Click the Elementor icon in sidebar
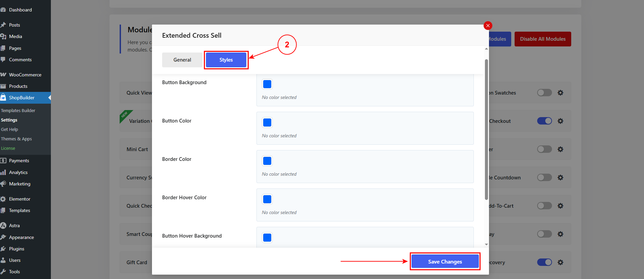The height and width of the screenshot is (279, 644). (3, 199)
